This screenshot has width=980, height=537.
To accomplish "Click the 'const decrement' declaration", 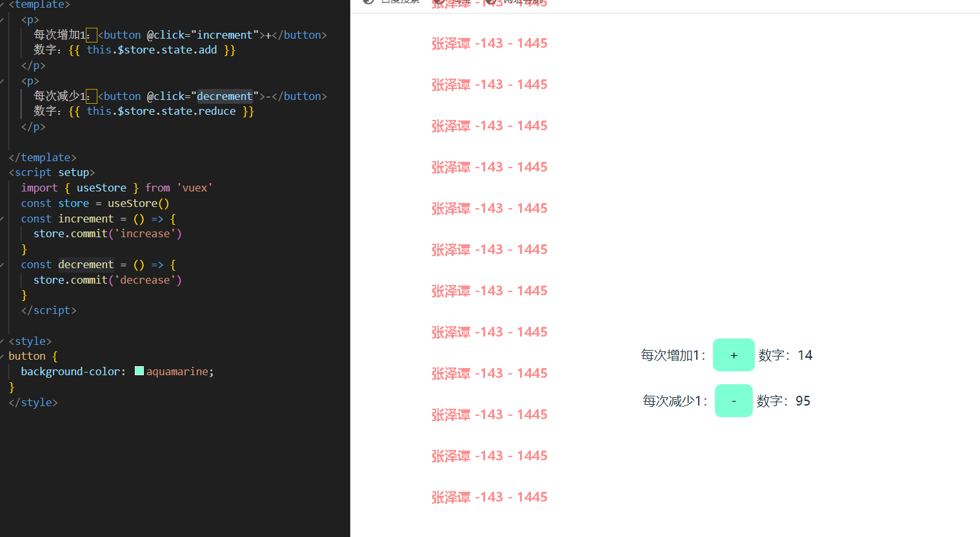I will coord(67,264).
